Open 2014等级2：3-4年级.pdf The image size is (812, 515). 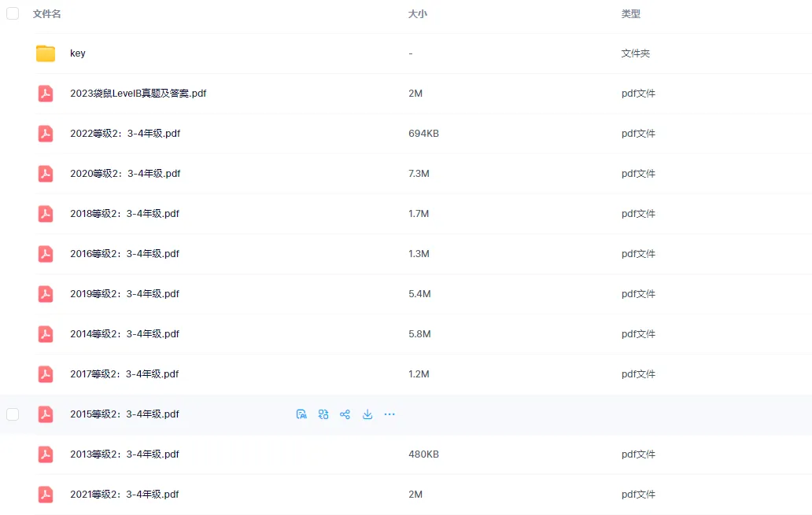tap(125, 334)
